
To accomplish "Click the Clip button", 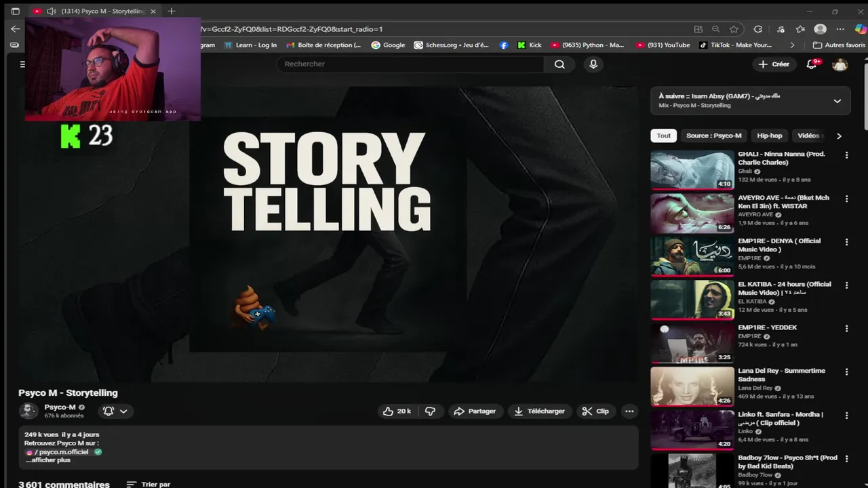I will pos(595,411).
